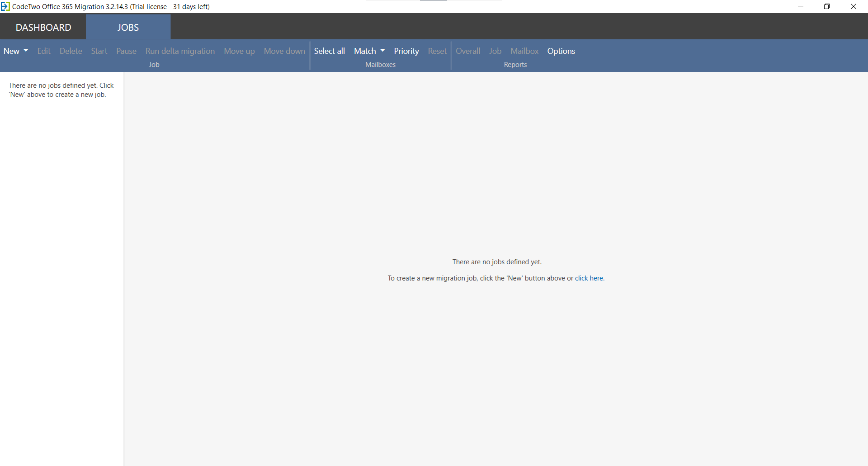Viewport: 868px width, 466px height.
Task: Open the Options for reports
Action: click(x=561, y=51)
